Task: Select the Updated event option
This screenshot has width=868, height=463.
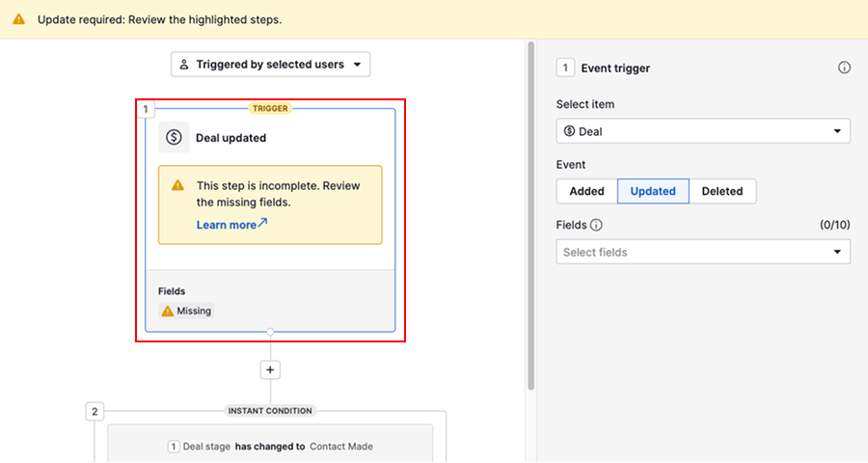Action: coord(653,191)
